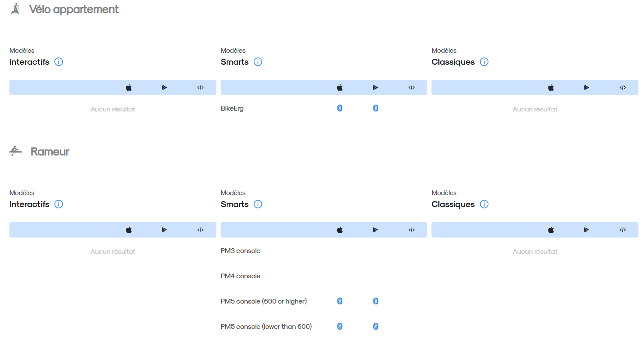Click BikeErg Bluetooth icon under Google Play column

tap(375, 108)
